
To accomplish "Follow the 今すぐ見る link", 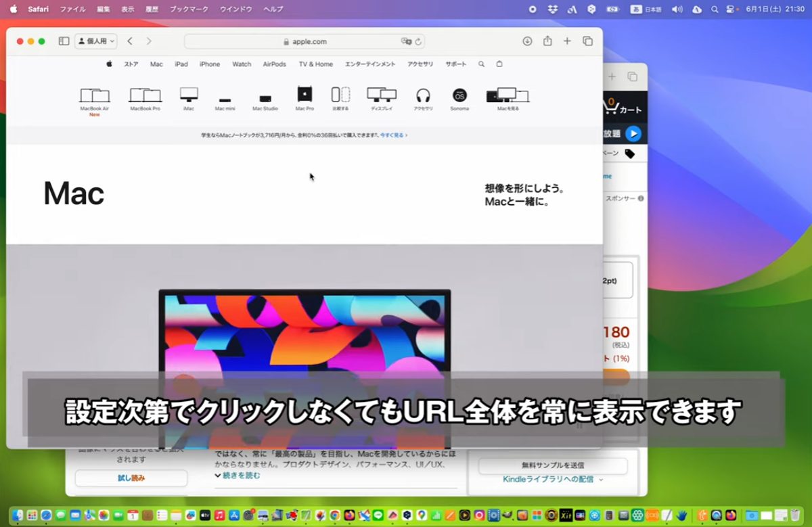I will (393, 135).
